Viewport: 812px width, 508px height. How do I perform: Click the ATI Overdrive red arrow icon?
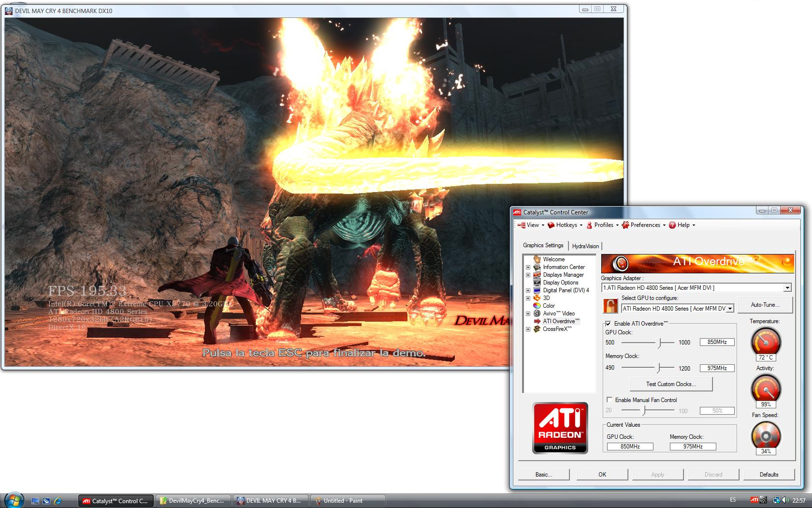536,321
